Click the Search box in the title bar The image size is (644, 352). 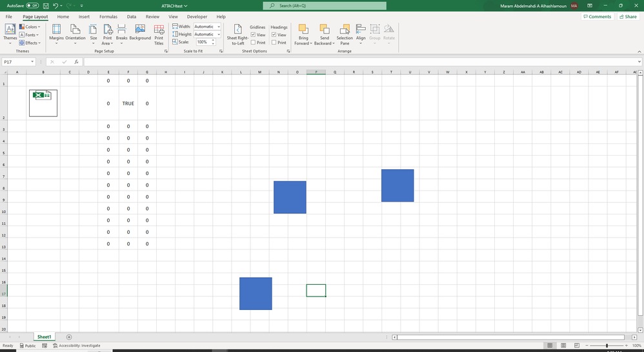pos(325,6)
